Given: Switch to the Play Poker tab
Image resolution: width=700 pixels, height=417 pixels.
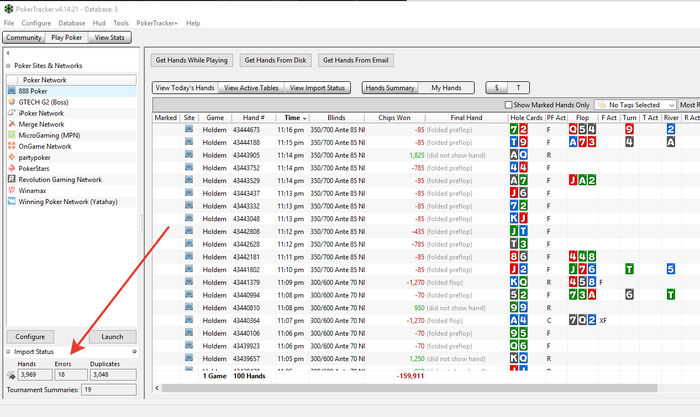Looking at the screenshot, I should click(67, 38).
